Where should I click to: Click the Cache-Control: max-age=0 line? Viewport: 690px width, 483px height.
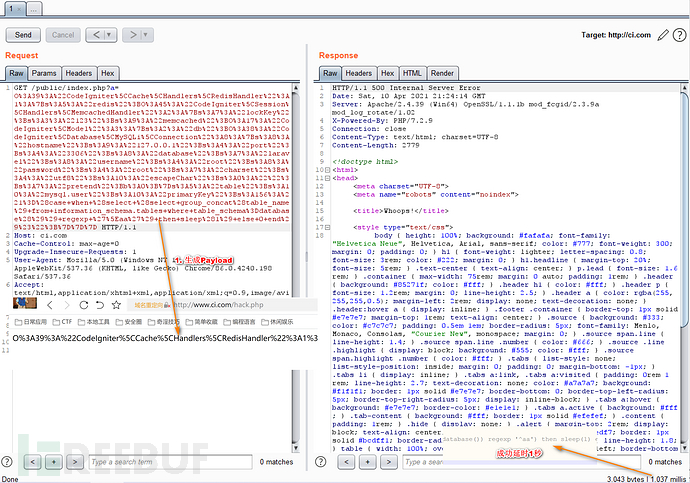(66, 244)
